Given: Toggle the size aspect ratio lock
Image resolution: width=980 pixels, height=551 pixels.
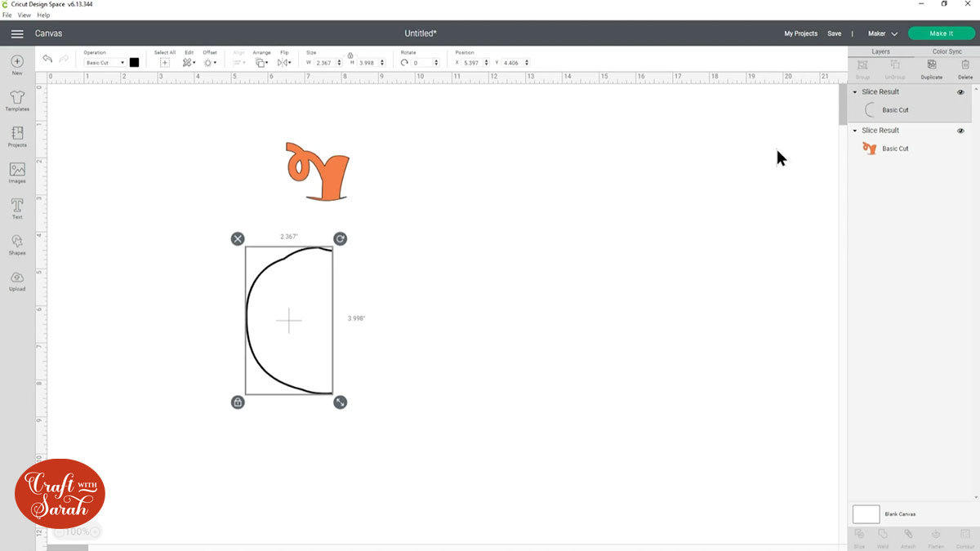Looking at the screenshot, I should click(x=350, y=55).
